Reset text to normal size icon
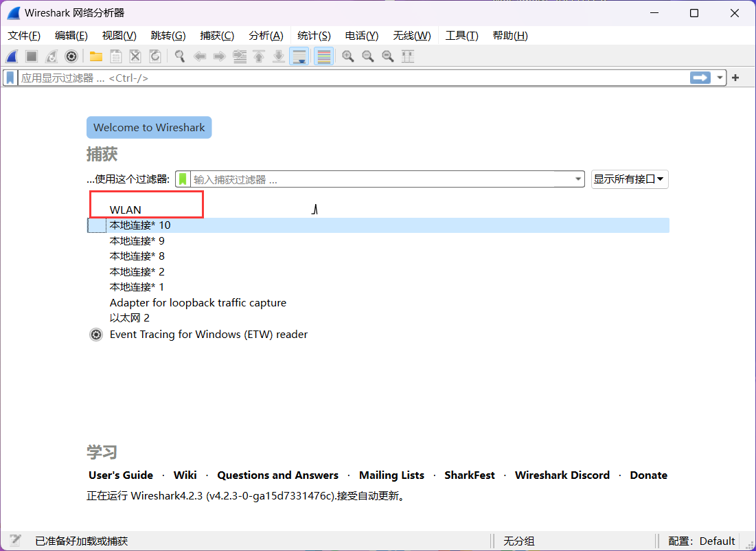 click(388, 56)
